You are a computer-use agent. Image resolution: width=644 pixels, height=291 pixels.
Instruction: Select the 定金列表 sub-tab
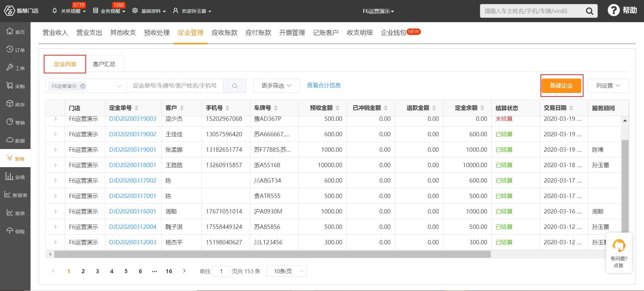click(65, 64)
